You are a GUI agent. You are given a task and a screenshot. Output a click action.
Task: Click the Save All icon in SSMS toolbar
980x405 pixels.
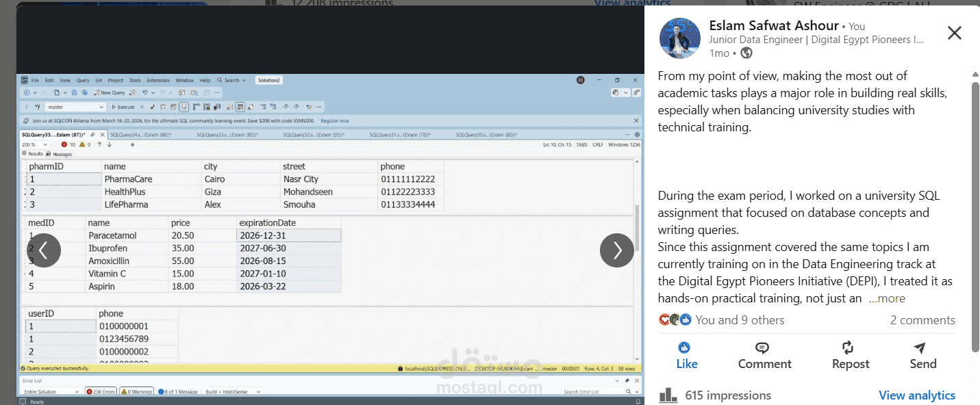pyautogui.click(x=85, y=92)
